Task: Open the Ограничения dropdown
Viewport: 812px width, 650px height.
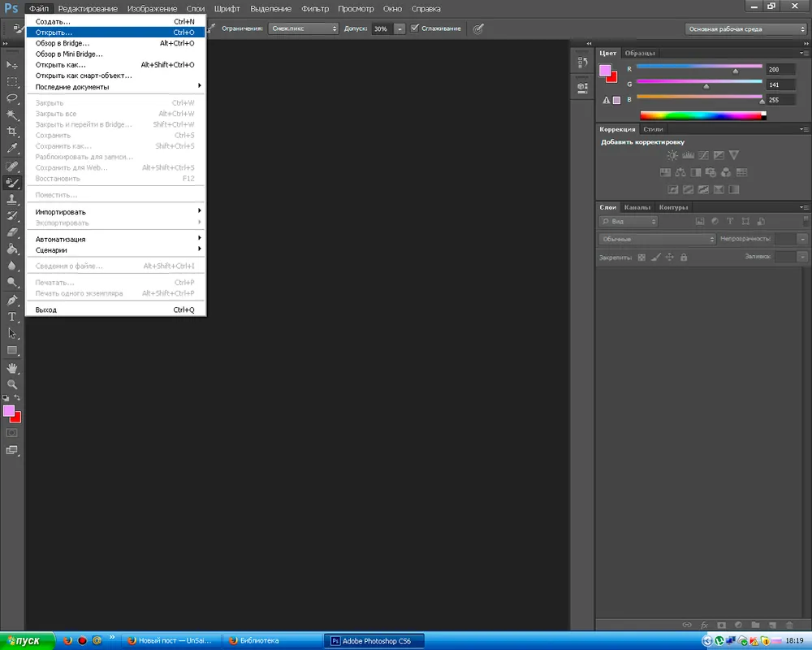Action: point(304,28)
